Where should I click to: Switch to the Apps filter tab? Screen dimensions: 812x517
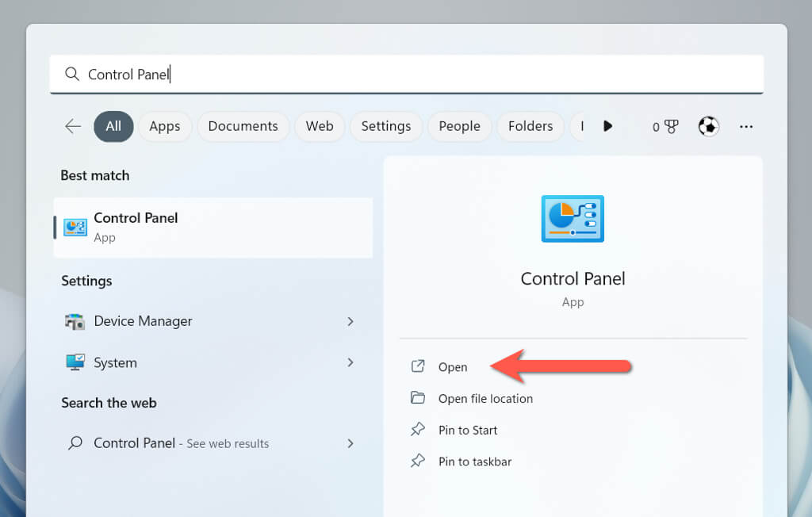pyautogui.click(x=165, y=126)
